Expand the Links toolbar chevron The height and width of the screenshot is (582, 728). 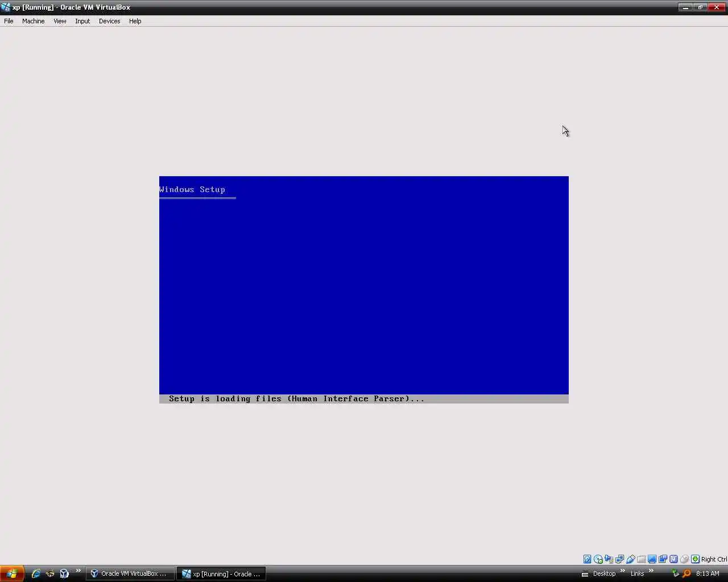(651, 571)
